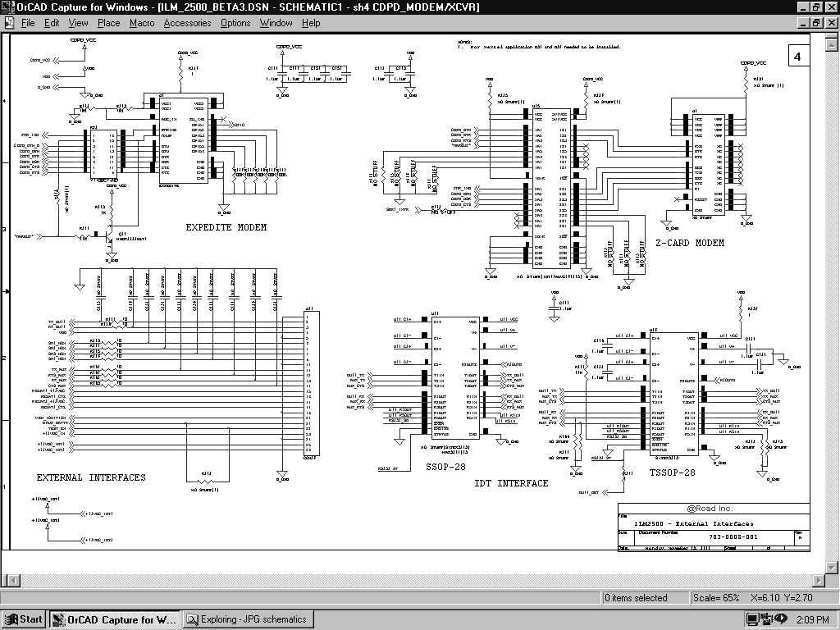This screenshot has width=840, height=630.
Task: Open the Macro menu
Action: point(142,23)
